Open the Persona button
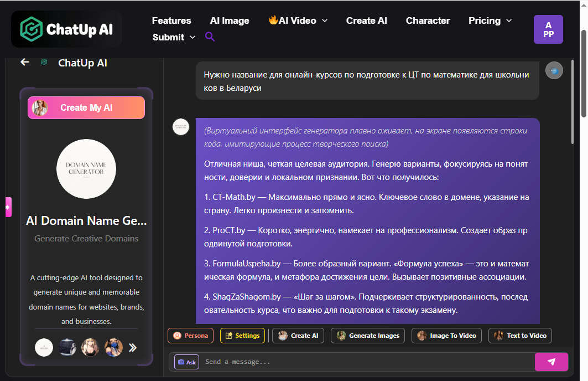Viewport: 588px width, 381px height. click(190, 336)
